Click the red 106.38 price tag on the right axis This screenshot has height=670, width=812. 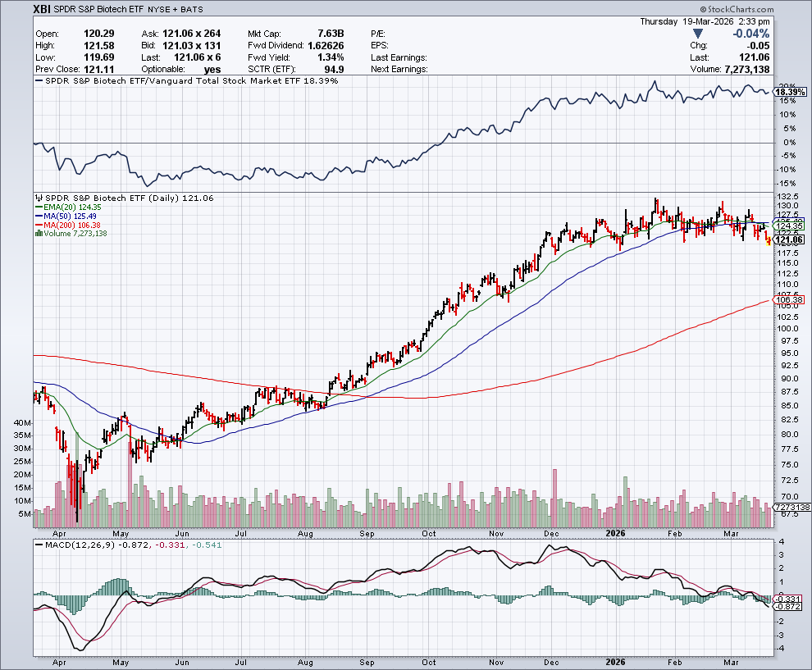[x=789, y=300]
